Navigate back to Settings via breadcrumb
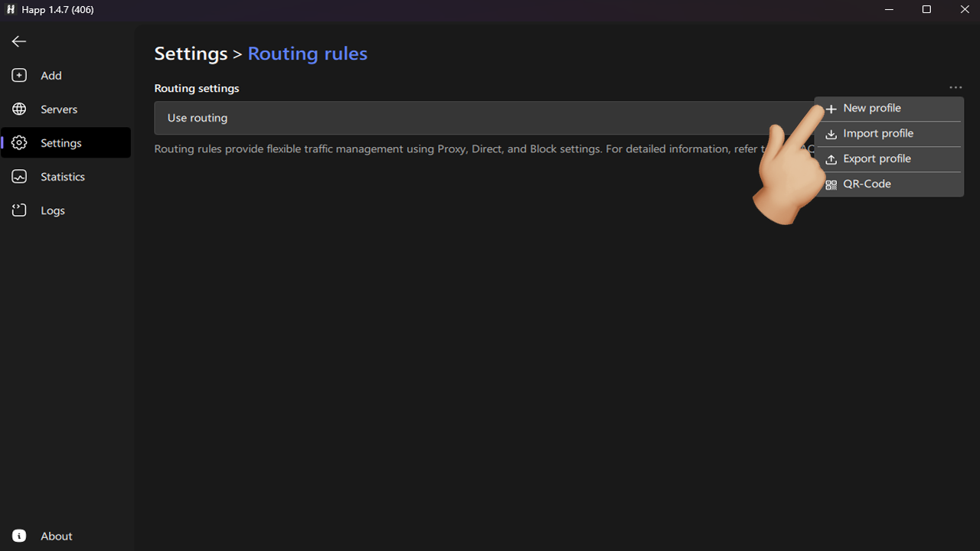 (x=191, y=54)
